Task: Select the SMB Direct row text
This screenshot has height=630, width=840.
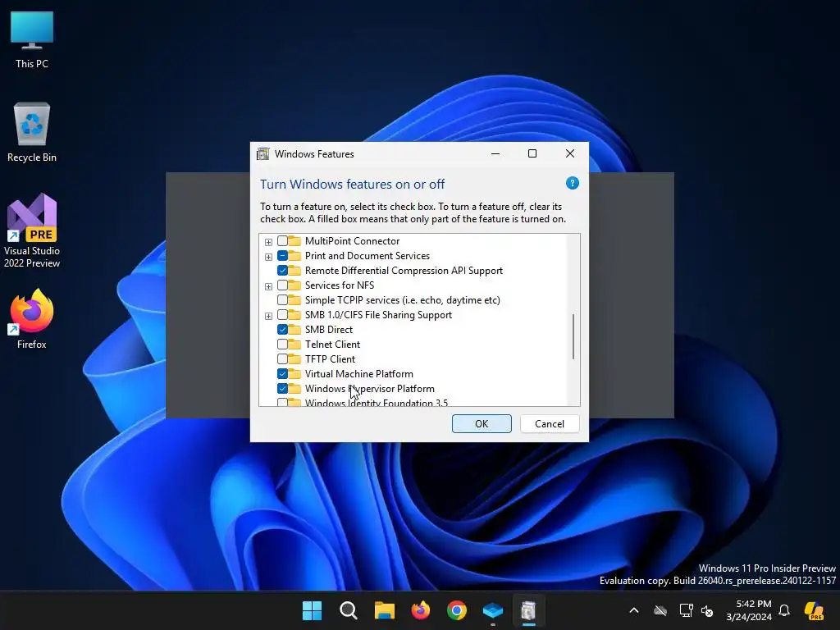Action: (x=328, y=330)
